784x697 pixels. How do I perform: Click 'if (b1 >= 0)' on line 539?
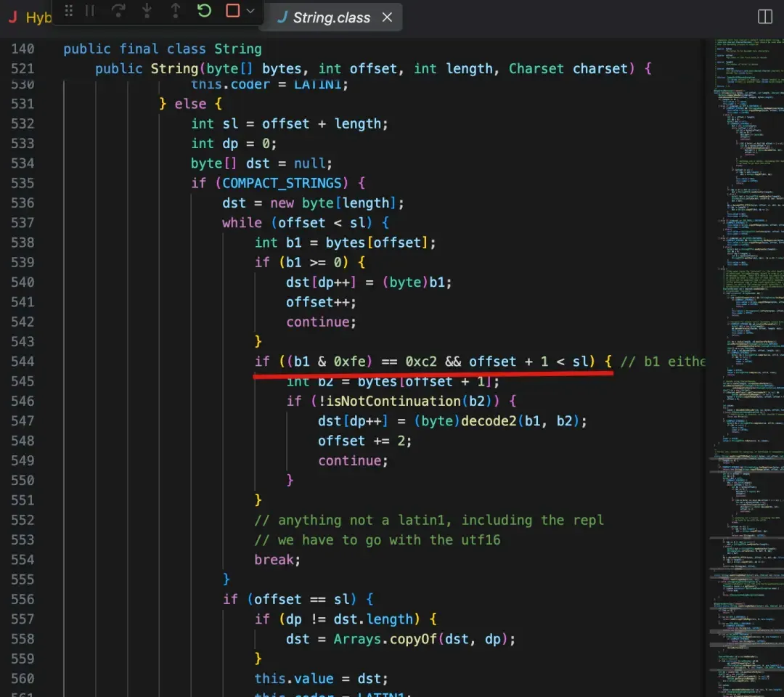301,263
